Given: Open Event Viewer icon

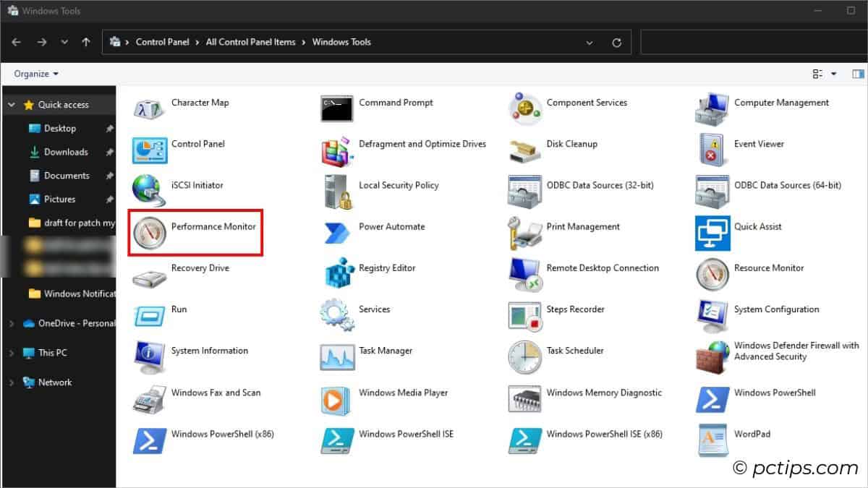Looking at the screenshot, I should (x=712, y=150).
